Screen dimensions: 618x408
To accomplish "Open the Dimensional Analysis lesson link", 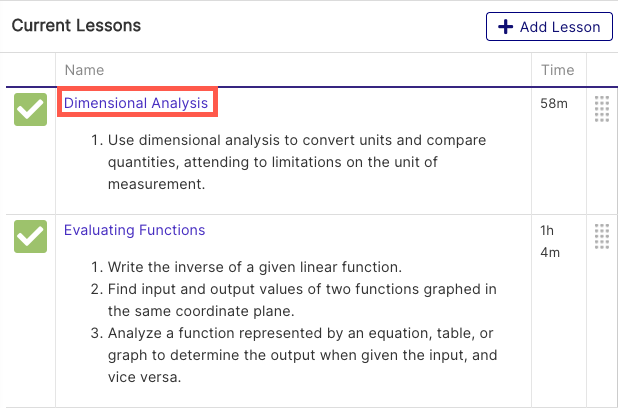I will [x=136, y=103].
